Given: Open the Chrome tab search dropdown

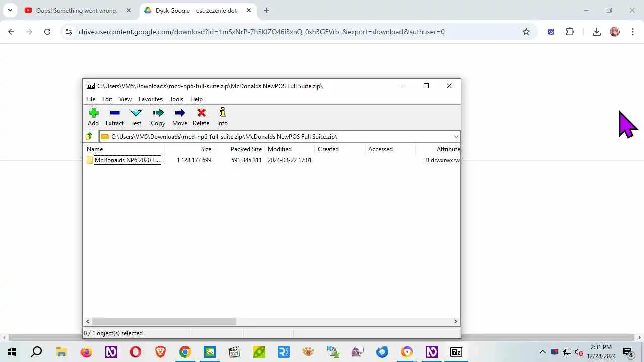Looking at the screenshot, I should (x=10, y=10).
